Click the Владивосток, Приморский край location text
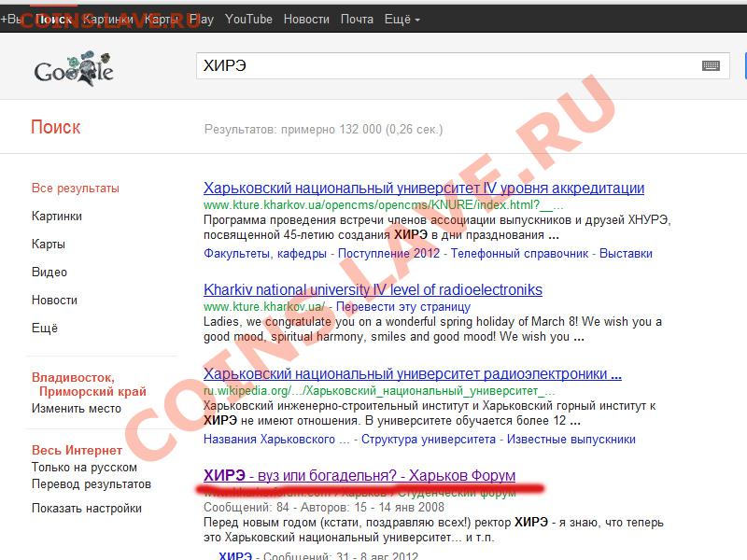This screenshot has width=747, height=560. point(89,385)
